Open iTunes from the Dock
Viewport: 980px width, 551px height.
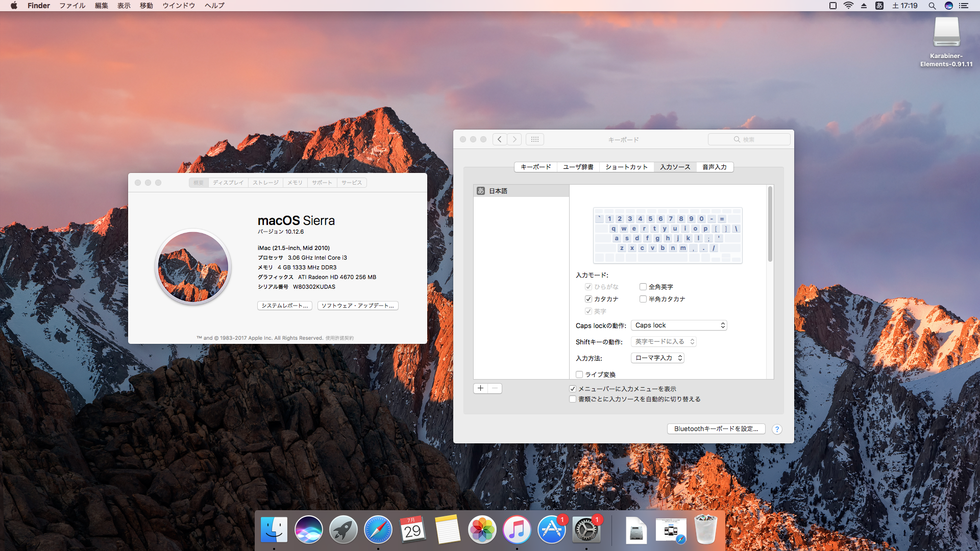[517, 530]
